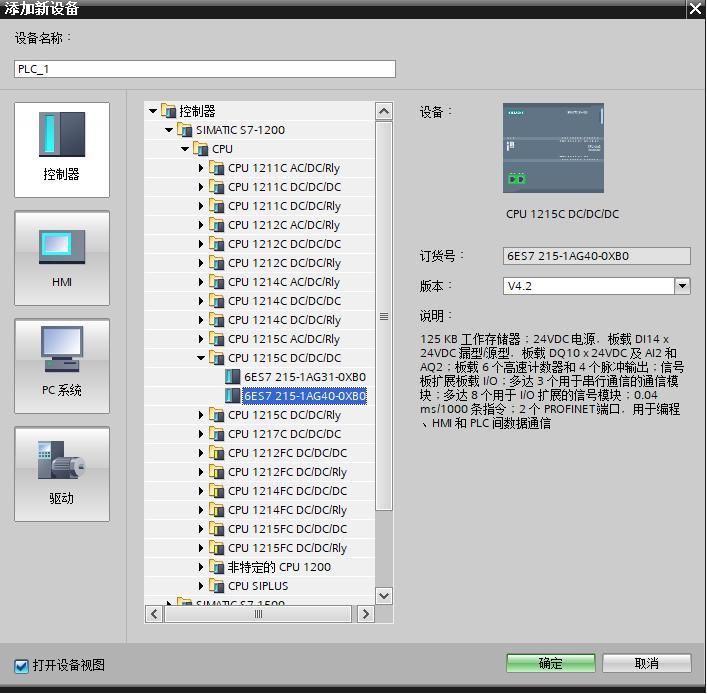This screenshot has width=707, height=694.
Task: Select CPU 1212C DC/DC/Rly tree row
Action: point(259,263)
